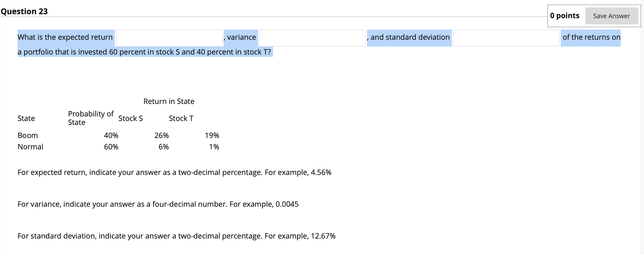Click inside the expected return input field
644x255 pixels.
(x=169, y=37)
